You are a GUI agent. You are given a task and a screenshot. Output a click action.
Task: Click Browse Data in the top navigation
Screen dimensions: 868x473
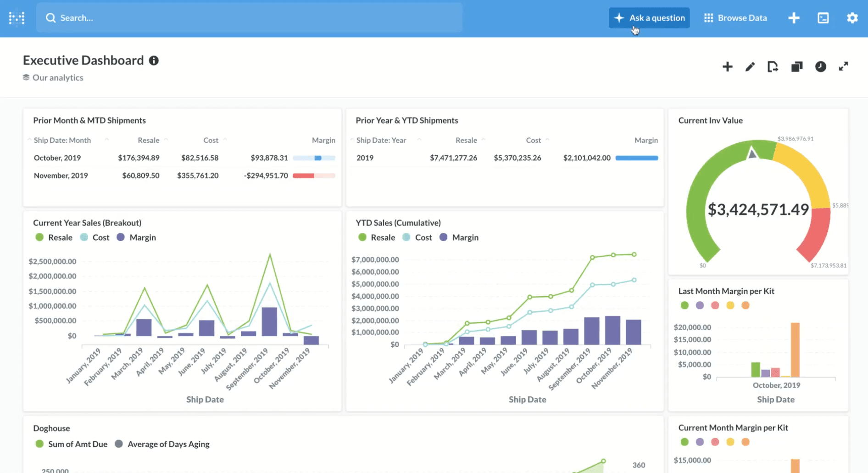tap(735, 18)
